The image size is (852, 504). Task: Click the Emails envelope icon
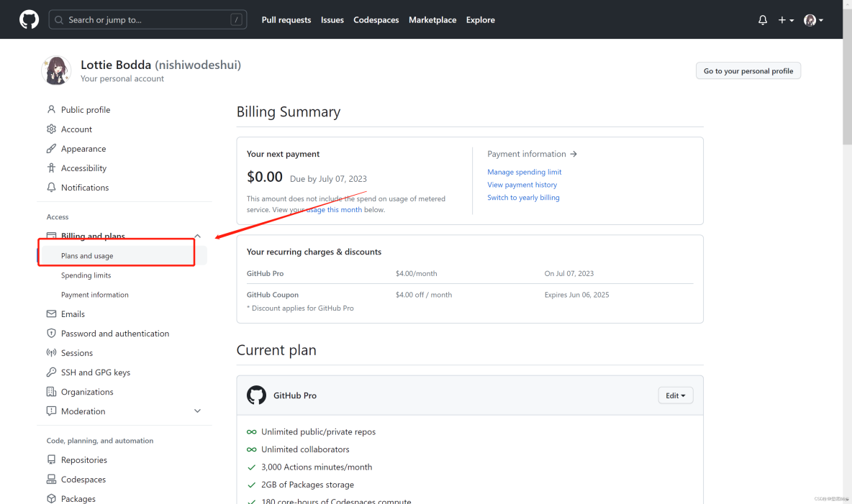click(x=51, y=314)
